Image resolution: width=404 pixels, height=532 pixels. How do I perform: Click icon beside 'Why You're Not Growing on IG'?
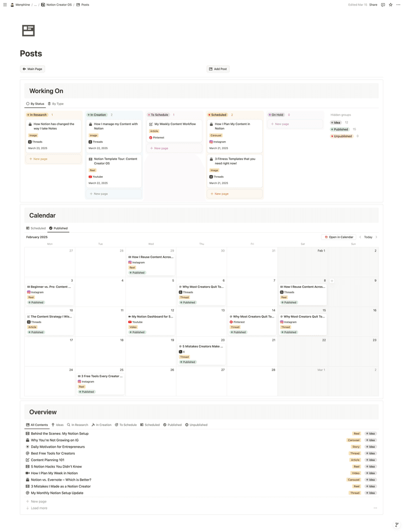pyautogui.click(x=28, y=440)
